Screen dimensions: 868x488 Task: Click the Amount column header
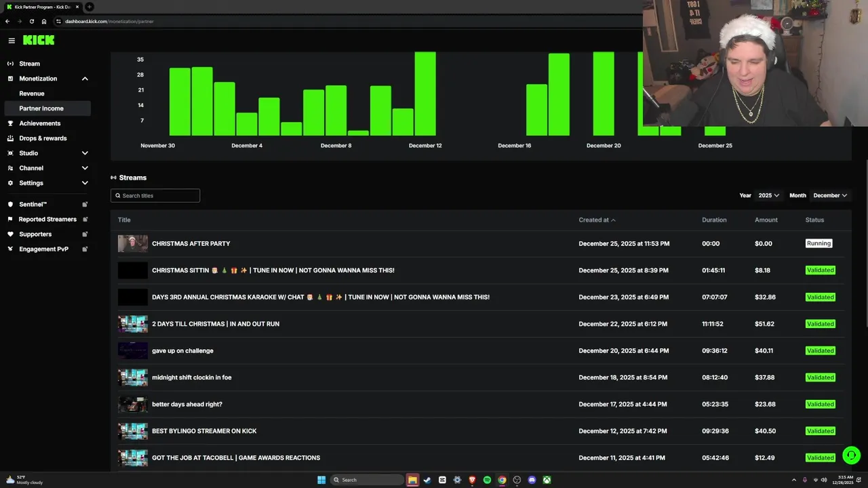point(766,220)
